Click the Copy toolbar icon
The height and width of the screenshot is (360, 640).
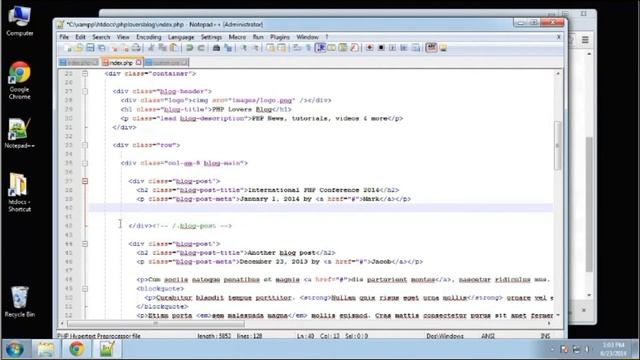pyautogui.click(x=162, y=48)
